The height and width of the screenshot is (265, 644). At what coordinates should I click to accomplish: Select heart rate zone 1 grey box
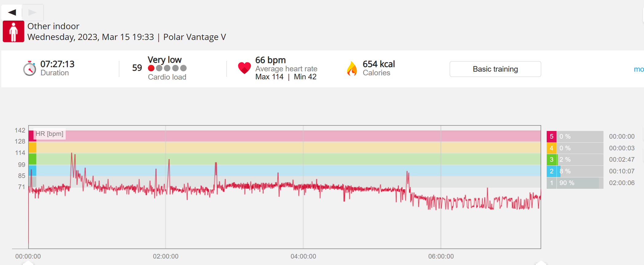(551, 183)
